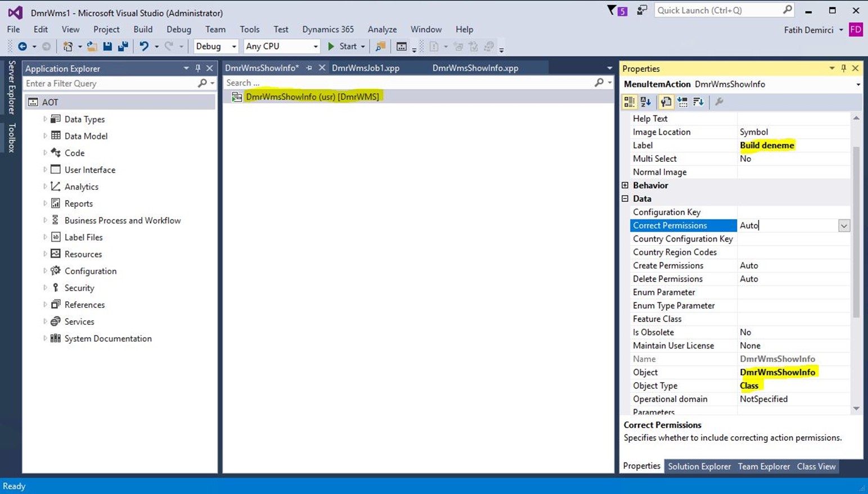Select the DmrWmsShowInfo menu item node
Image resolution: width=868 pixels, height=494 pixels.
pos(312,97)
